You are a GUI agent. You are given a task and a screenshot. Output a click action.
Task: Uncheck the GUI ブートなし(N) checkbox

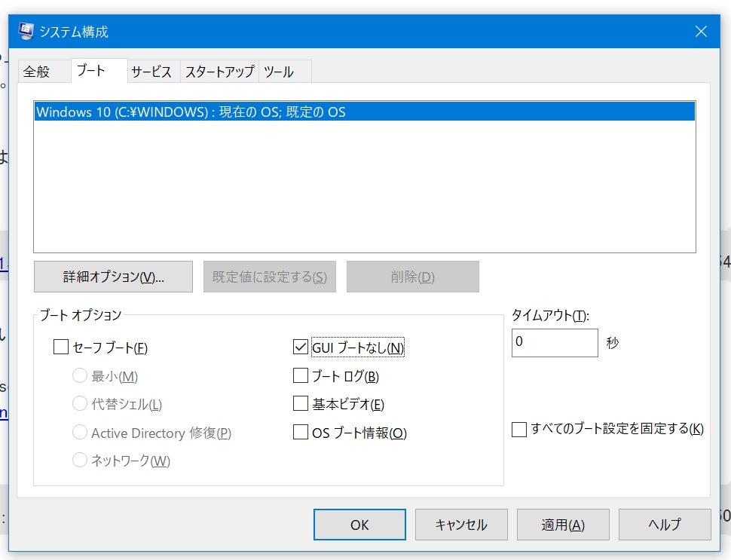(301, 347)
